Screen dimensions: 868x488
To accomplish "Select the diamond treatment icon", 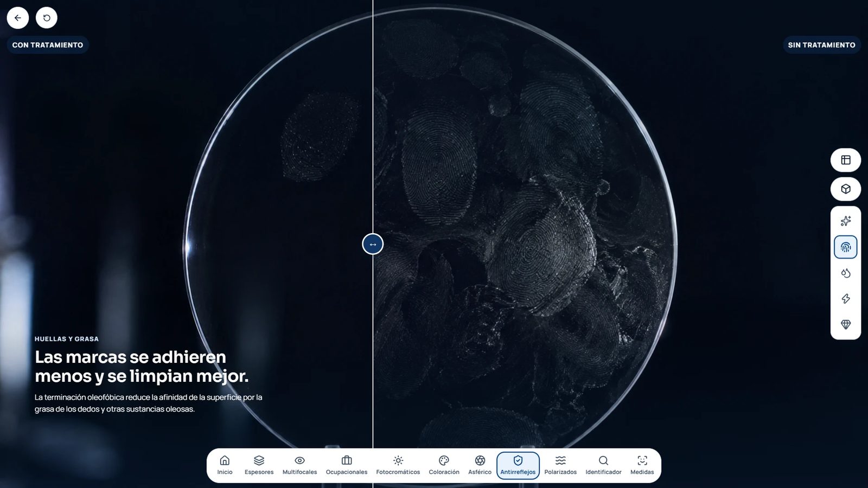I will tap(846, 324).
